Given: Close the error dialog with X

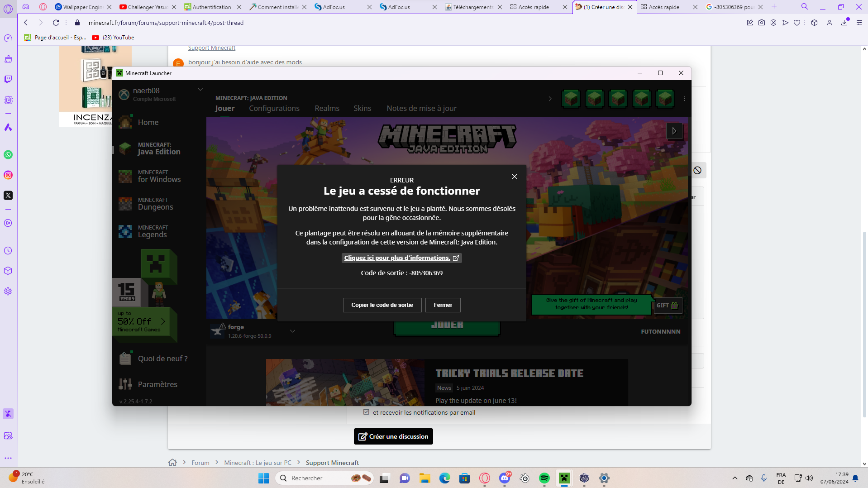Looking at the screenshot, I should click(515, 177).
